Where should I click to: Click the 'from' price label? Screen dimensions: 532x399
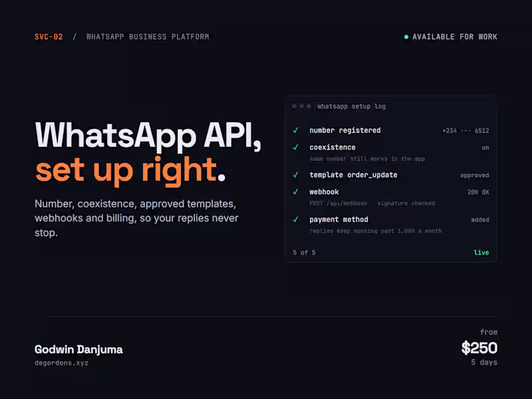(489, 332)
